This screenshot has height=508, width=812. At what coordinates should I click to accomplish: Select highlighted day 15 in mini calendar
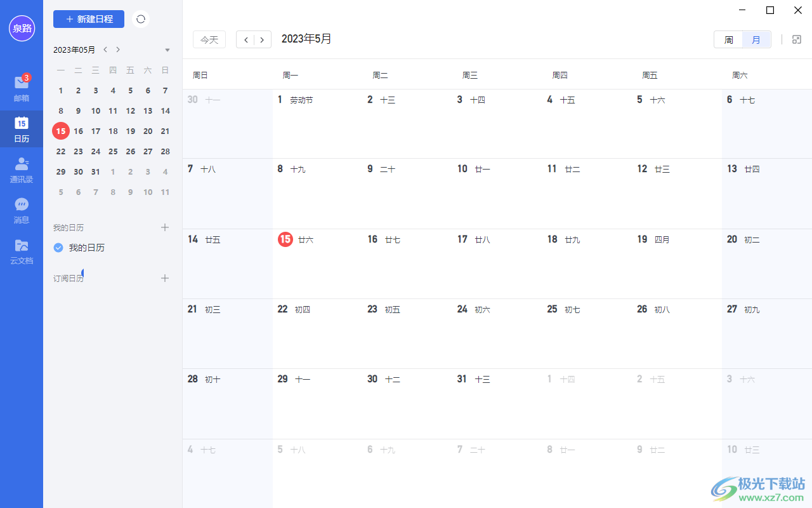coord(61,131)
